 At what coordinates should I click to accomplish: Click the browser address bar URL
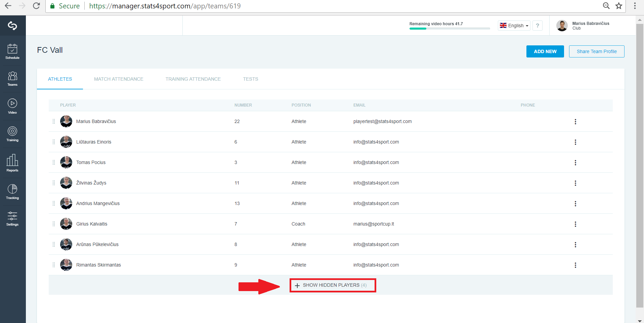point(165,6)
